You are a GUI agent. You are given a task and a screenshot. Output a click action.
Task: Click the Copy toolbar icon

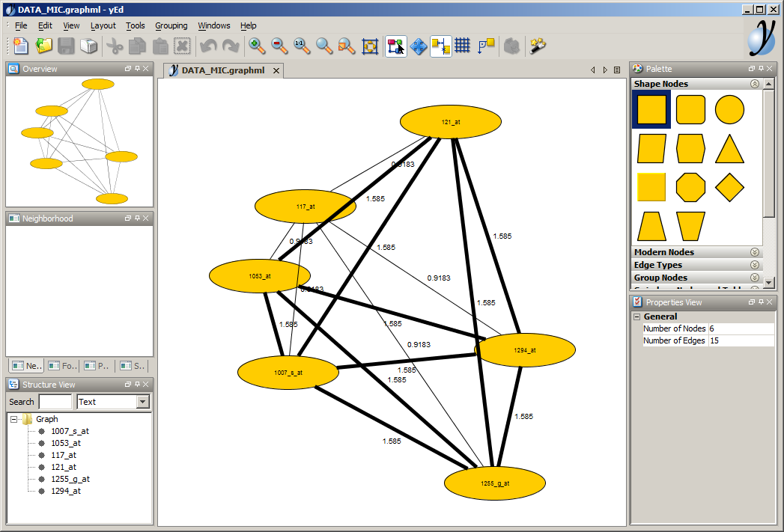pyautogui.click(x=137, y=46)
